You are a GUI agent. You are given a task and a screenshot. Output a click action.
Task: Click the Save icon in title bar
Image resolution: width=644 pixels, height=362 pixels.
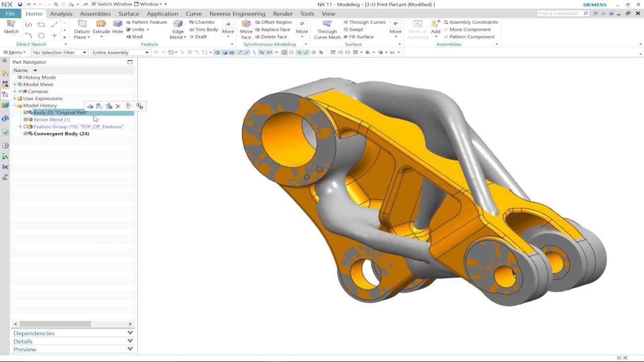click(20, 4)
